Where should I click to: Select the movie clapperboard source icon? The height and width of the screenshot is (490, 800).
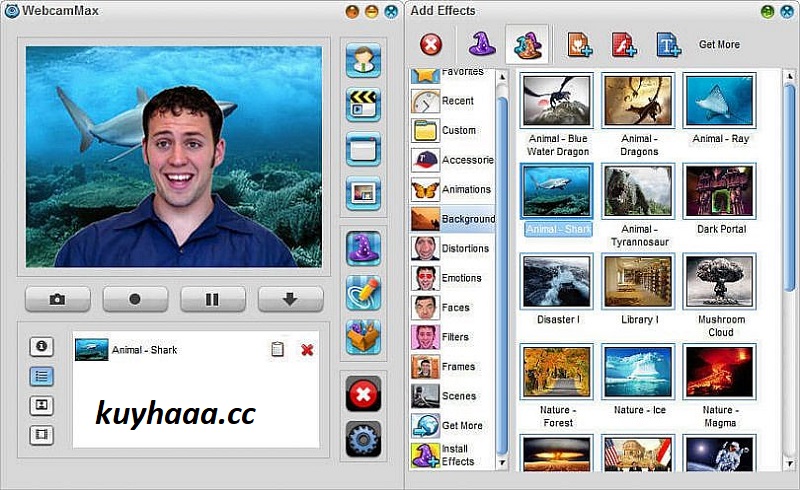[x=363, y=105]
